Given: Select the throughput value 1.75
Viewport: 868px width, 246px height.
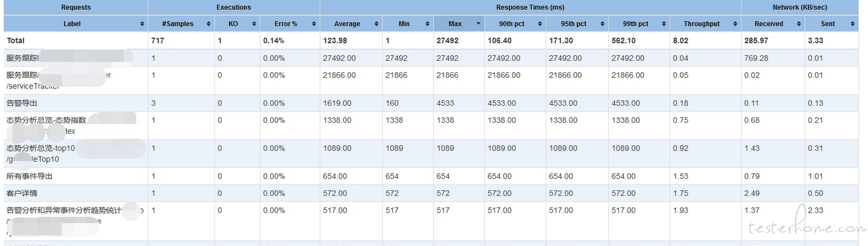Looking at the screenshot, I should [x=680, y=193].
